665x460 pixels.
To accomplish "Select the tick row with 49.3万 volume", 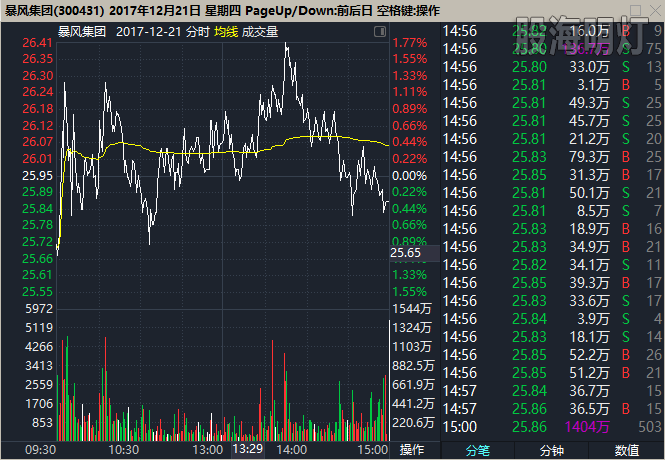I will pos(552,103).
